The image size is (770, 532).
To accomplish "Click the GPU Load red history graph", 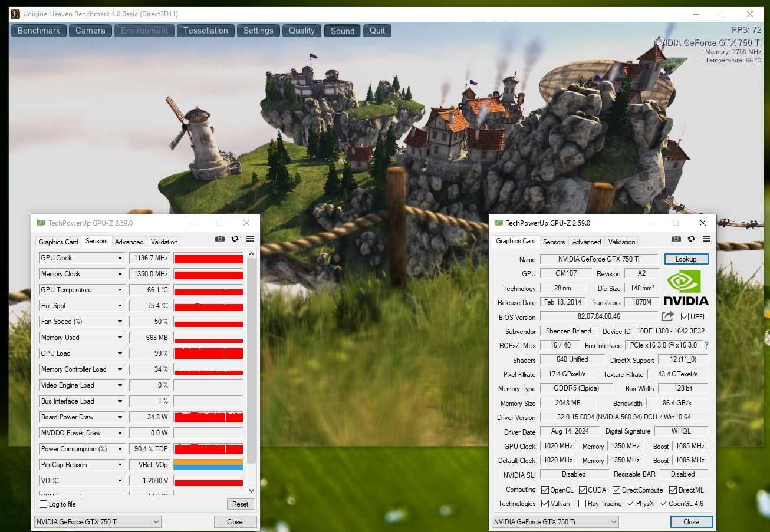I will click(208, 353).
